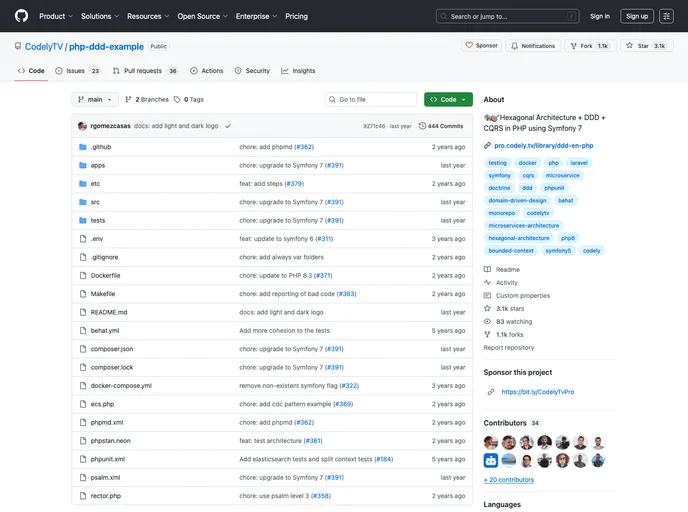This screenshot has height=512, width=688.
Task: Click the src folder icon
Action: click(82, 202)
